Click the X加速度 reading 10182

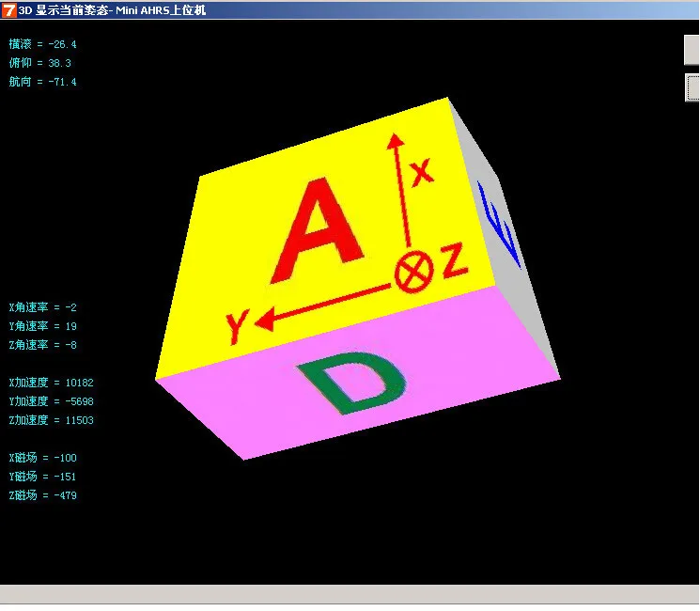pos(80,383)
